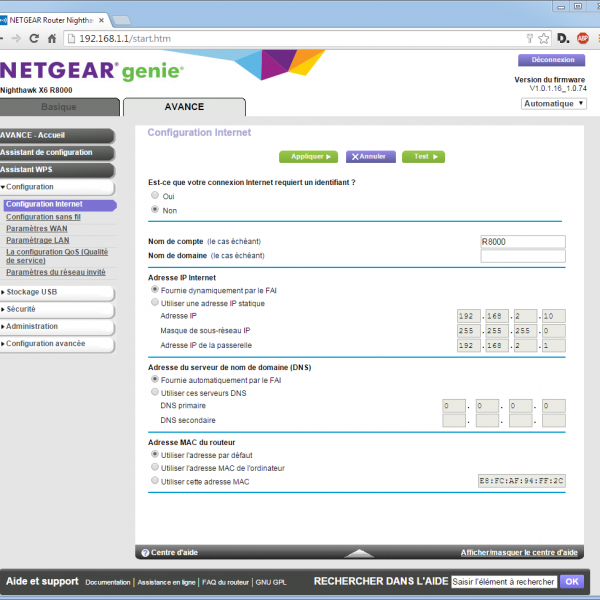Open the Documentation link in the footer
The image size is (600, 600).
(x=108, y=581)
